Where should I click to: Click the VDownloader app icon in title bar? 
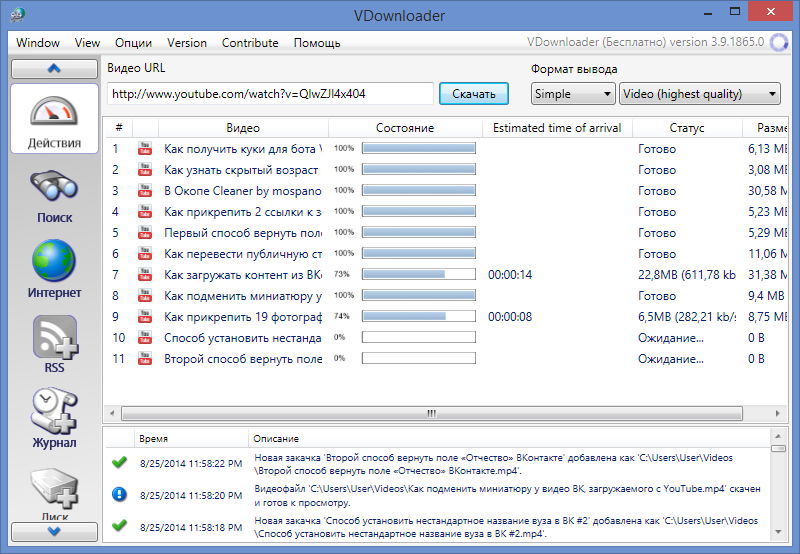click(17, 15)
